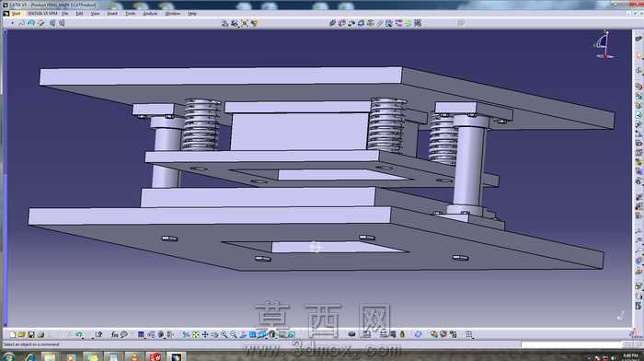Click the What's This help icon

(x=98, y=334)
